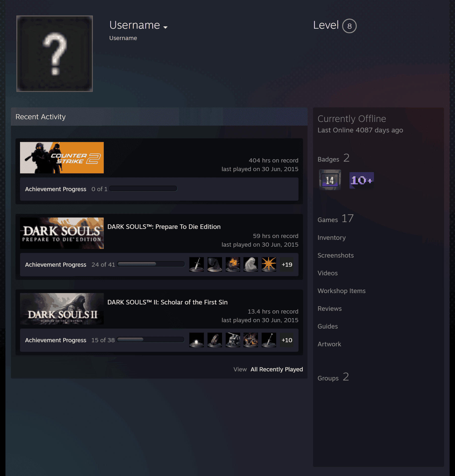Open the level 14 badge icon
The width and height of the screenshot is (455, 476).
coord(330,180)
